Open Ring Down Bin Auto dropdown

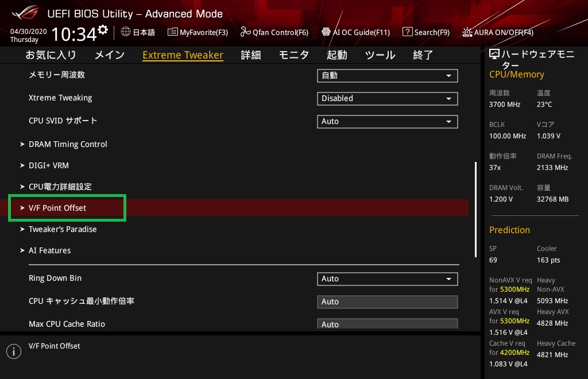[x=388, y=279]
